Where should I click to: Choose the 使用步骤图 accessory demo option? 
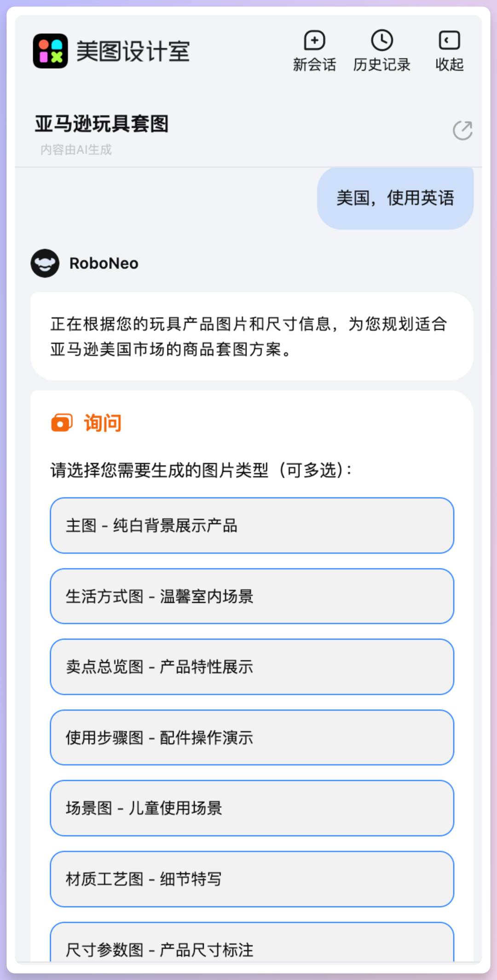(x=252, y=738)
